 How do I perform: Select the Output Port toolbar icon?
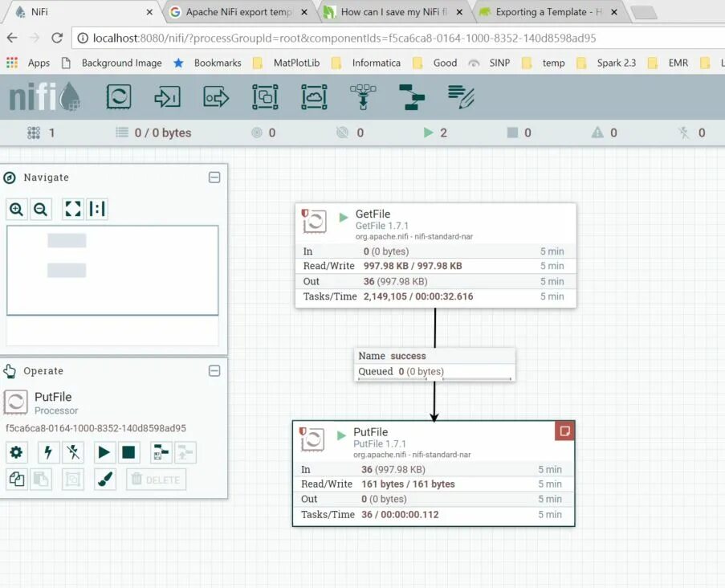tap(216, 97)
